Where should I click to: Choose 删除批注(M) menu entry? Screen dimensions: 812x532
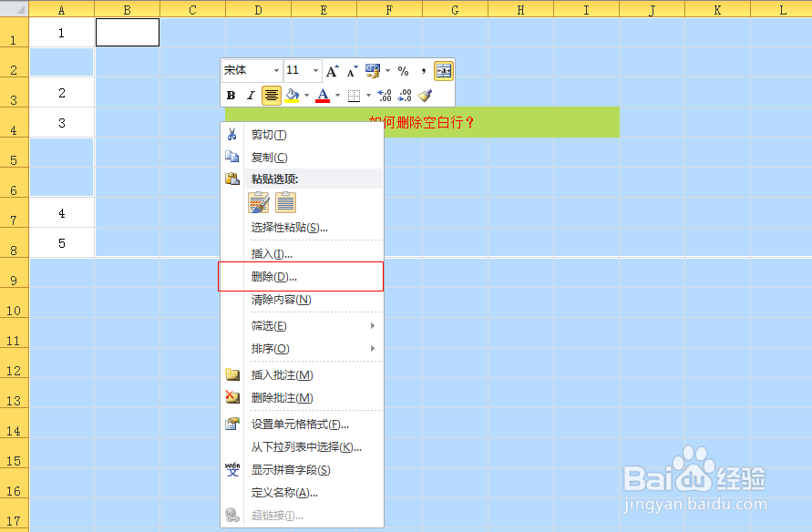point(302,397)
